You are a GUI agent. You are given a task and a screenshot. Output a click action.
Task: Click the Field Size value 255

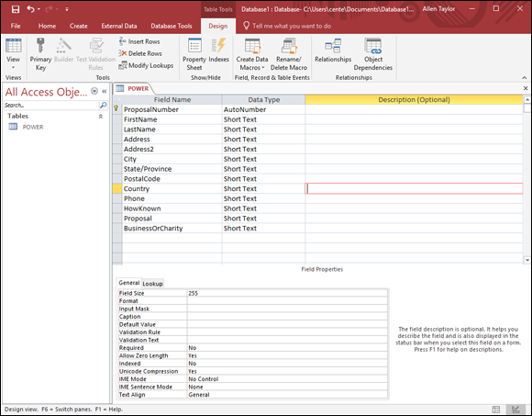287,293
